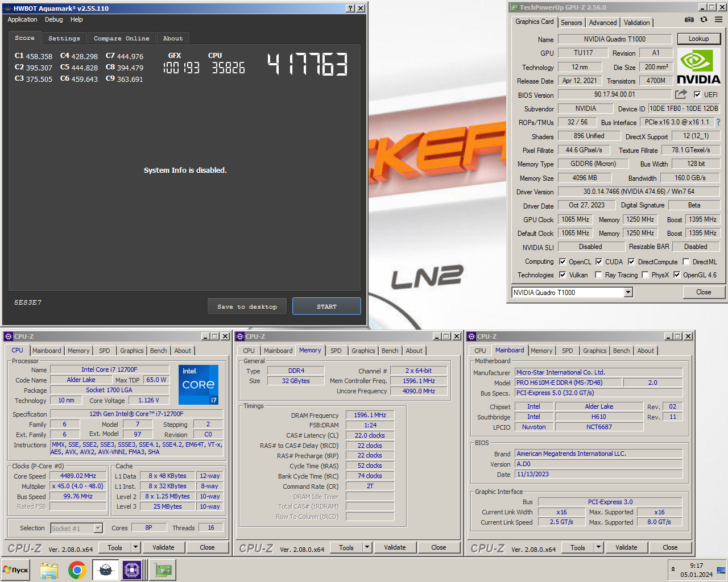Click the Driver Version field in GPU-Z

pyautogui.click(x=639, y=192)
